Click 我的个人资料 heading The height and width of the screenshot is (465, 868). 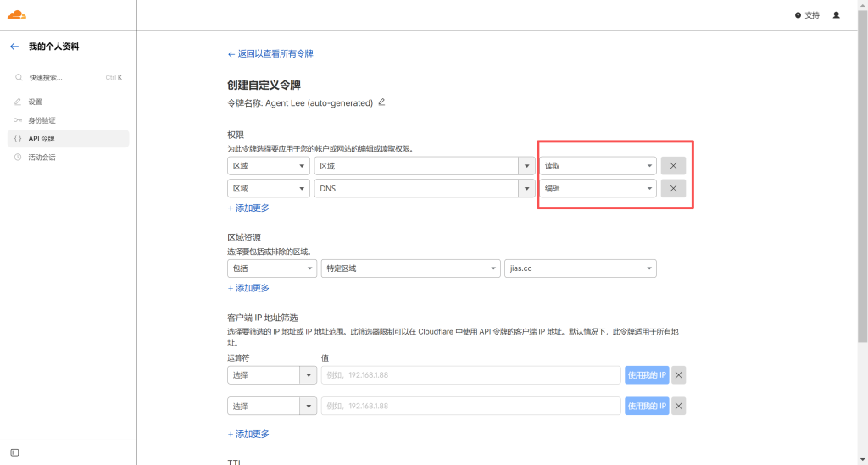pos(53,47)
